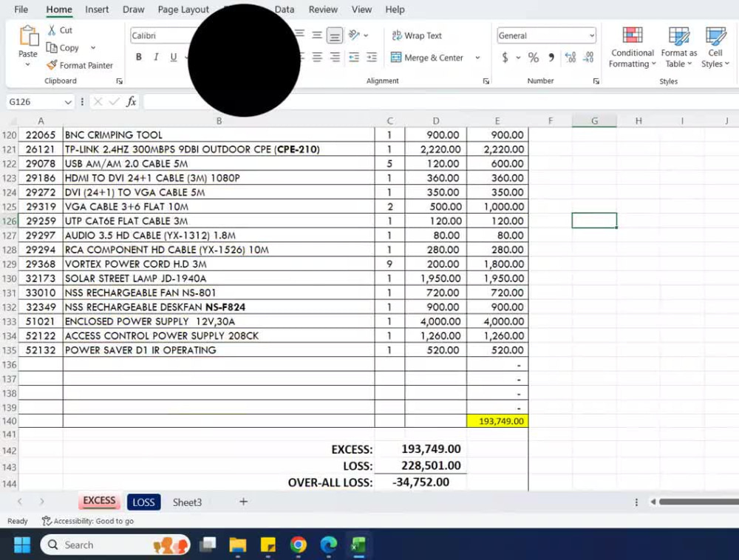This screenshot has height=560, width=739.
Task: Open Conditional Formatting menu
Action: pyautogui.click(x=632, y=47)
